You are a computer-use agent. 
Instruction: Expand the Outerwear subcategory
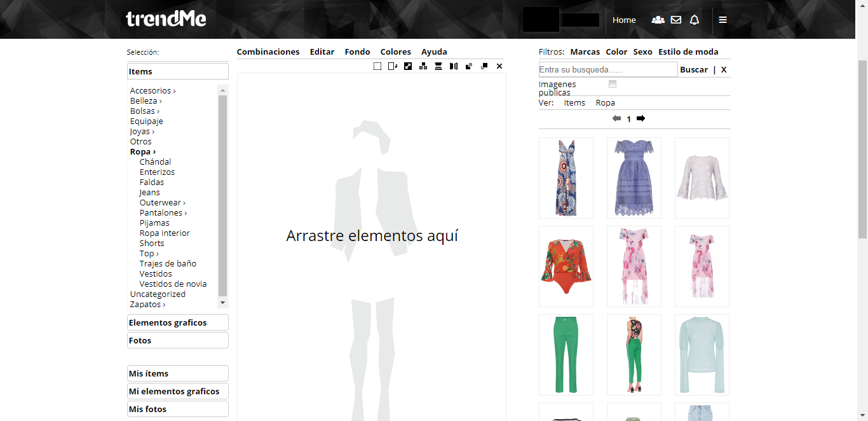(x=161, y=202)
